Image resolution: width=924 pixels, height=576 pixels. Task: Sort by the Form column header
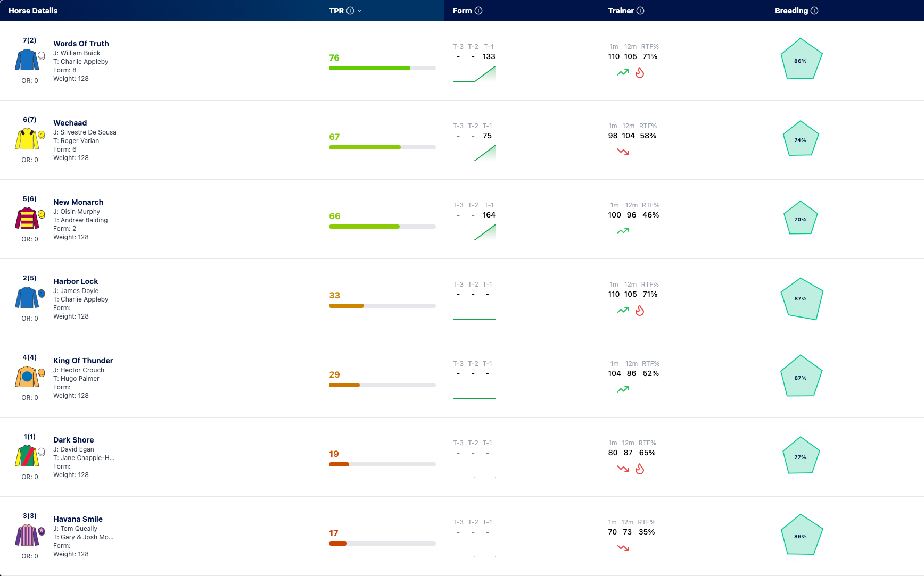(463, 11)
